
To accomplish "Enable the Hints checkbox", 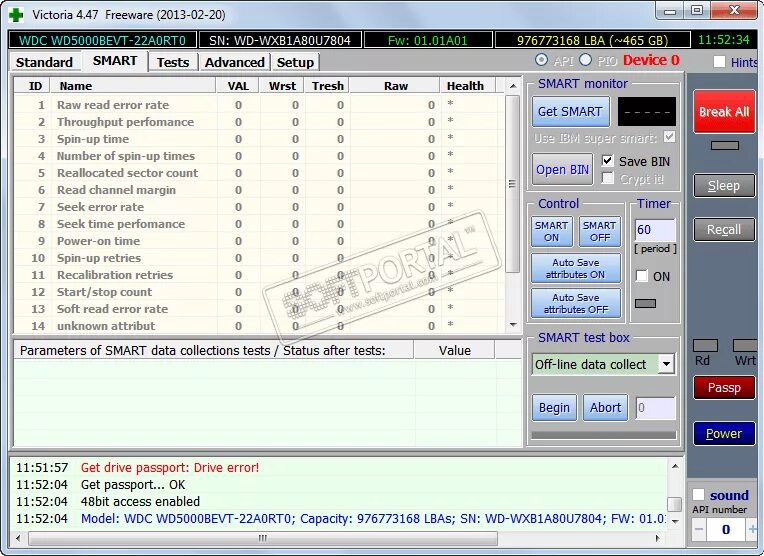I will pyautogui.click(x=719, y=62).
